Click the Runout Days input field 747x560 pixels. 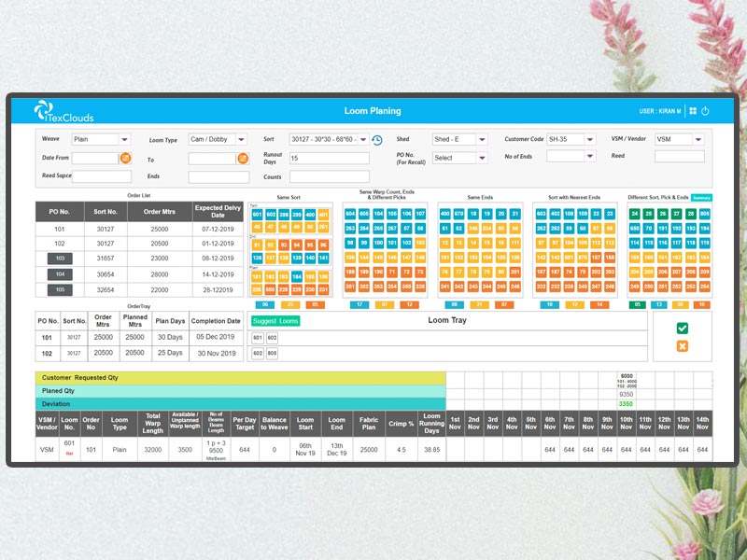point(329,159)
